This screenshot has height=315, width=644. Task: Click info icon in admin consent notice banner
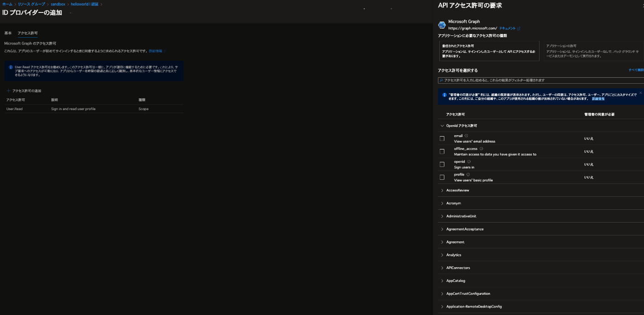[444, 95]
